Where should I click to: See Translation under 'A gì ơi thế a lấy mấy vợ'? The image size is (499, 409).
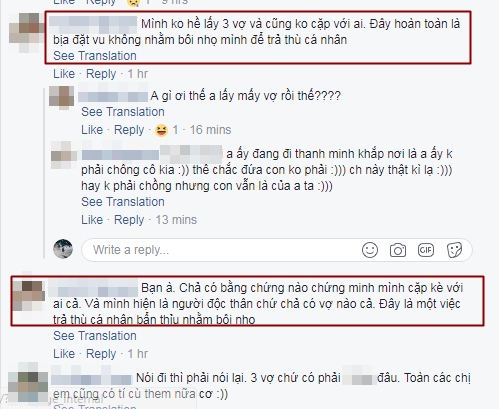click(123, 112)
